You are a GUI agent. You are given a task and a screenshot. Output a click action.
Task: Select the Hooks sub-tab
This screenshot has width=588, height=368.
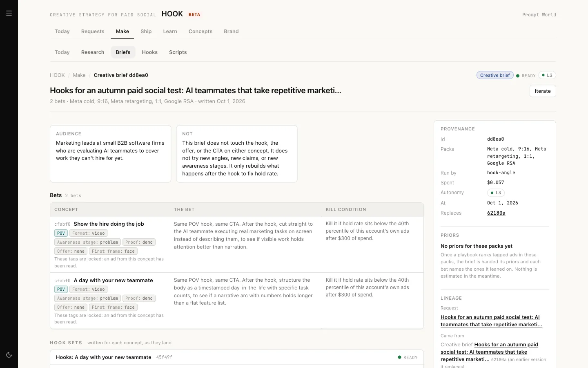[x=150, y=52]
